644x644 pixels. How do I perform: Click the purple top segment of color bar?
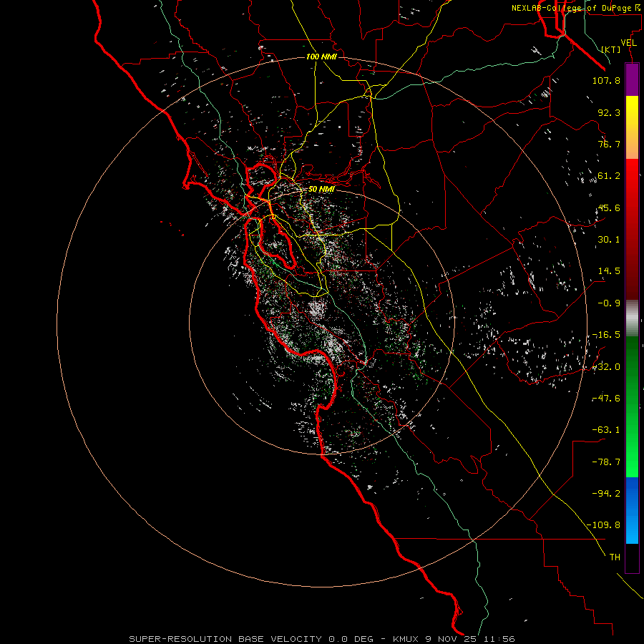click(632, 79)
